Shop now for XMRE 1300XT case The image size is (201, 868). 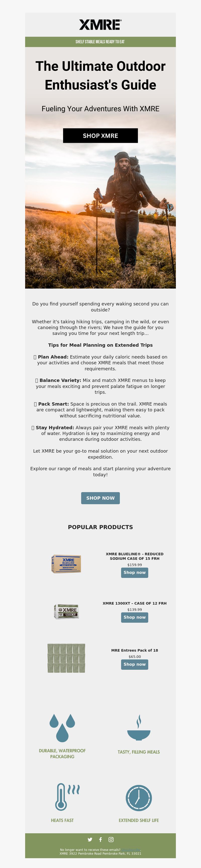pyautogui.click(x=135, y=617)
